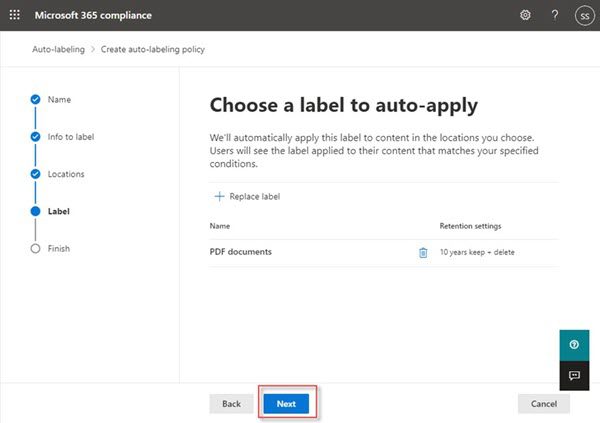Click the plus icon next to Replace label

pyautogui.click(x=219, y=196)
